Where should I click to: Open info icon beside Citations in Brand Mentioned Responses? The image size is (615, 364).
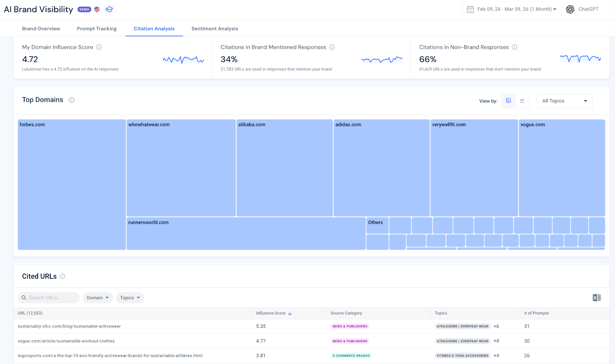coord(332,47)
